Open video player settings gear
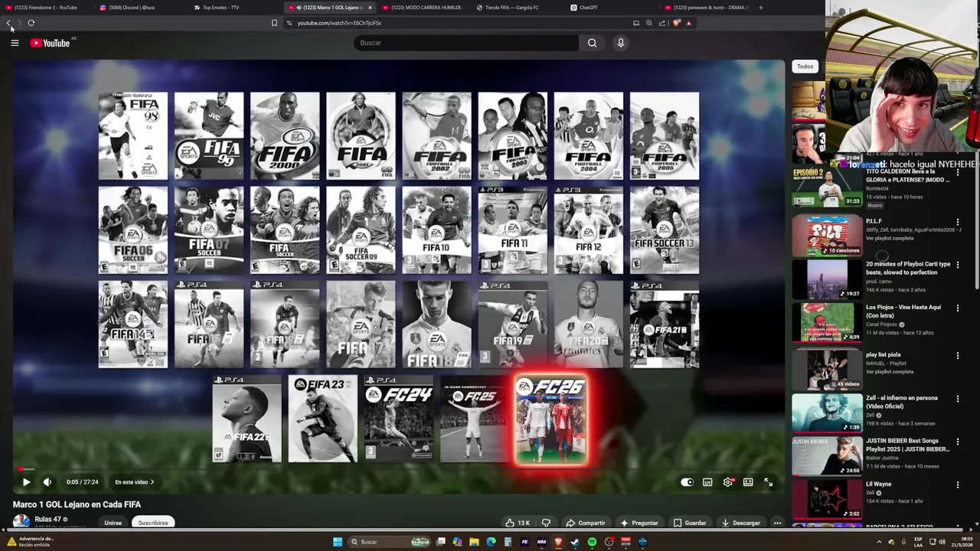 (728, 482)
